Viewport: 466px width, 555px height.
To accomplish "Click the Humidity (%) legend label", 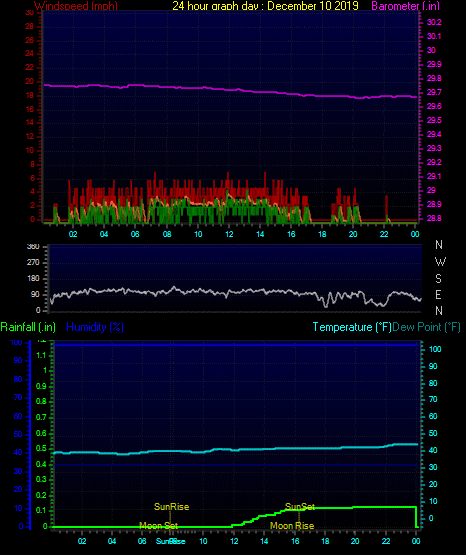I will 95,327.
